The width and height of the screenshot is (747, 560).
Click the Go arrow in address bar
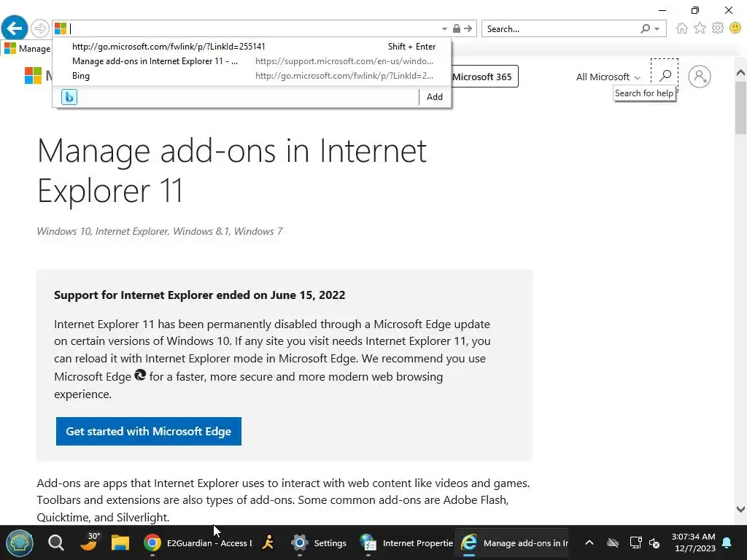[x=468, y=28]
